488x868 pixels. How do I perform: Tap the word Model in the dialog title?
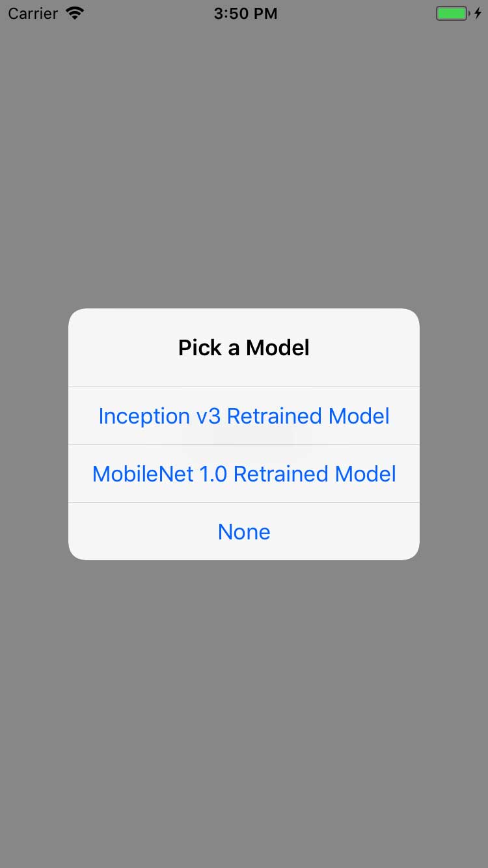coord(278,348)
